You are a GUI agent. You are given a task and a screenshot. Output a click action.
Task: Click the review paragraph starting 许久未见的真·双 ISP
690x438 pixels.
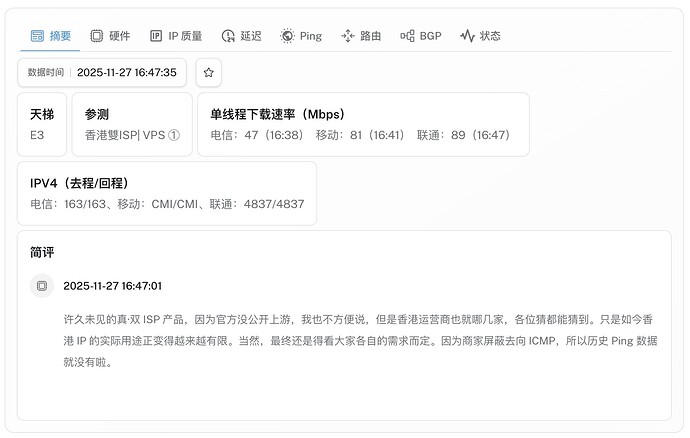(360, 341)
